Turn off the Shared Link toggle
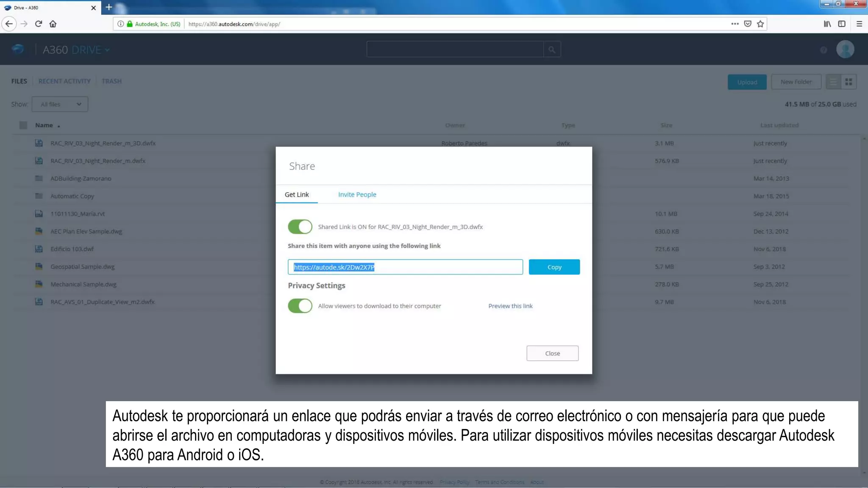The image size is (868, 488). click(x=300, y=227)
